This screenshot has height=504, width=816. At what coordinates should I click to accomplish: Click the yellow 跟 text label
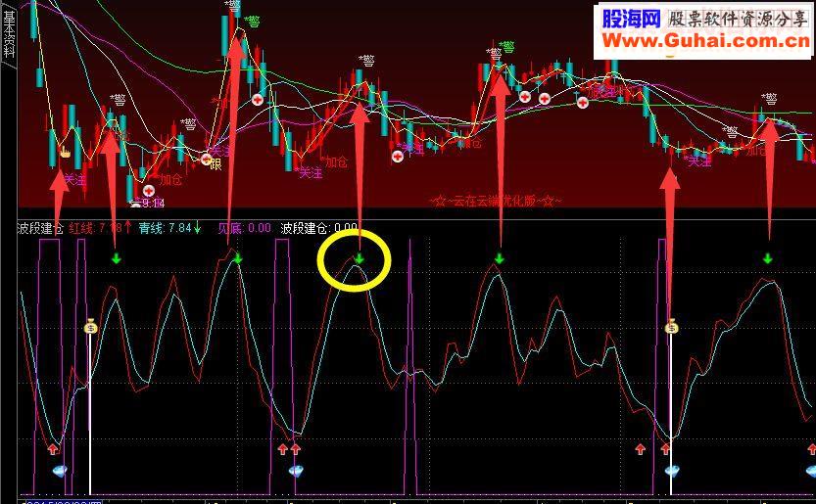[x=216, y=165]
